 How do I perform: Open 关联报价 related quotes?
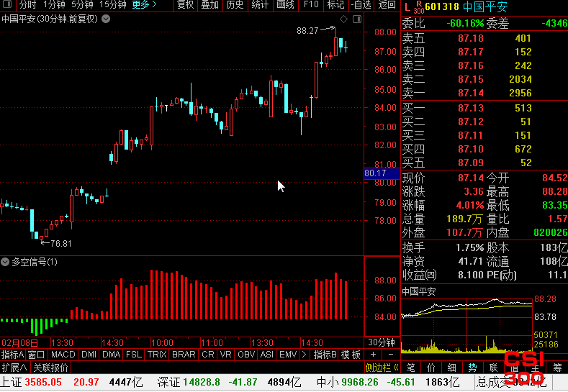50,368
